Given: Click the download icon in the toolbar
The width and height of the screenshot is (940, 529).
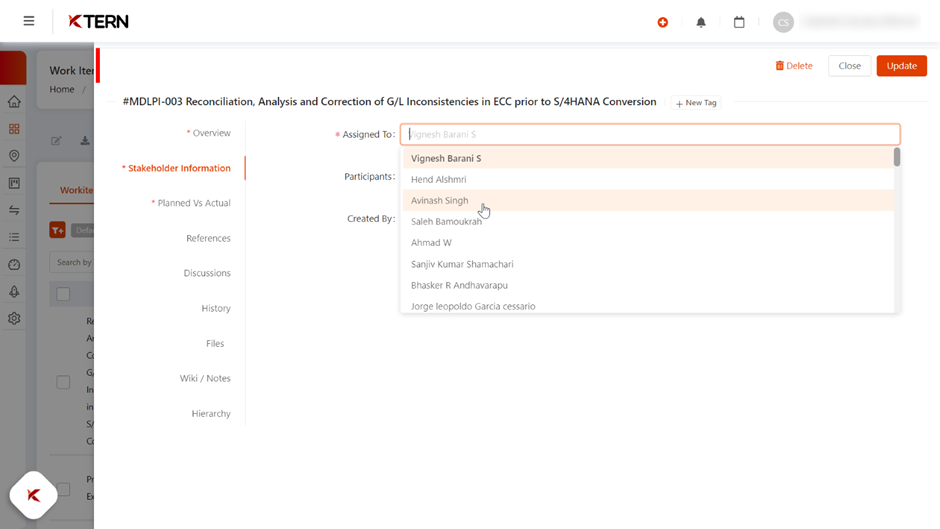Looking at the screenshot, I should (85, 140).
